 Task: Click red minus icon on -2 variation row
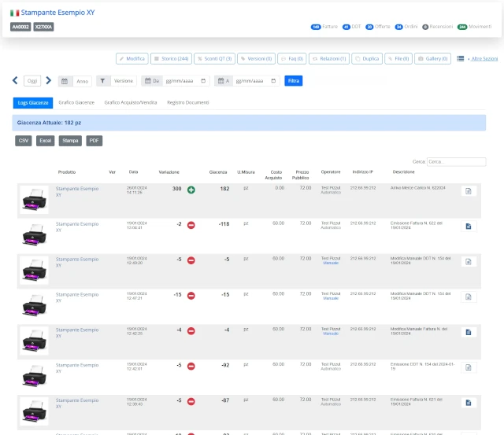click(x=191, y=225)
